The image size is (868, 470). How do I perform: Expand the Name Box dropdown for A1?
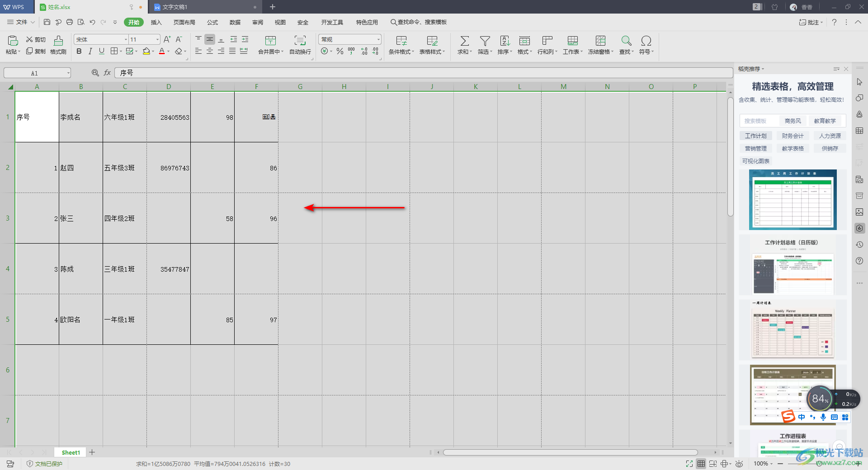click(68, 73)
